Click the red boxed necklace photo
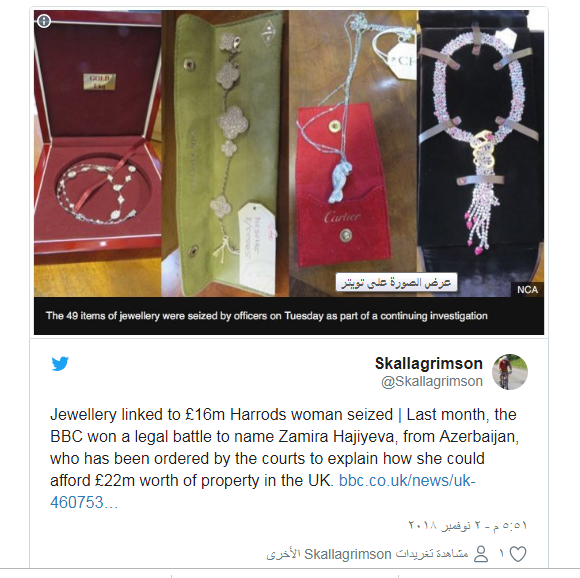This screenshot has width=580, height=578. 98,153
